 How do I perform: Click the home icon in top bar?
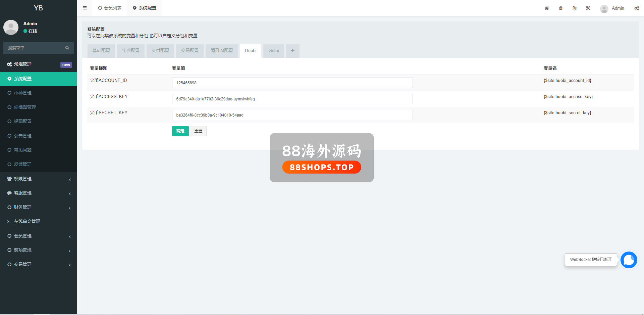(547, 8)
